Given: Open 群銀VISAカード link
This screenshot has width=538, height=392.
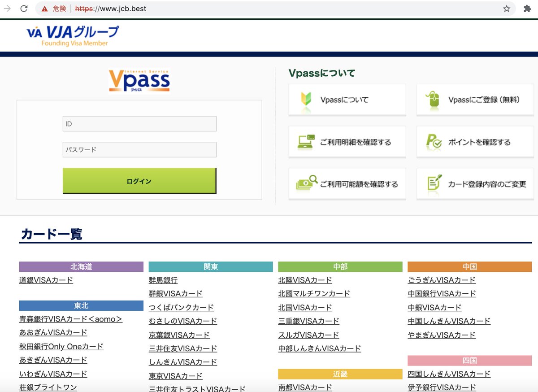Looking at the screenshot, I should (176, 293).
